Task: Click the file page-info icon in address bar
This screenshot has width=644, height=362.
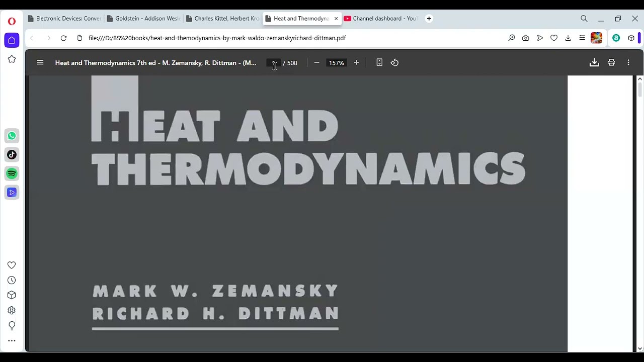Action: [x=79, y=38]
